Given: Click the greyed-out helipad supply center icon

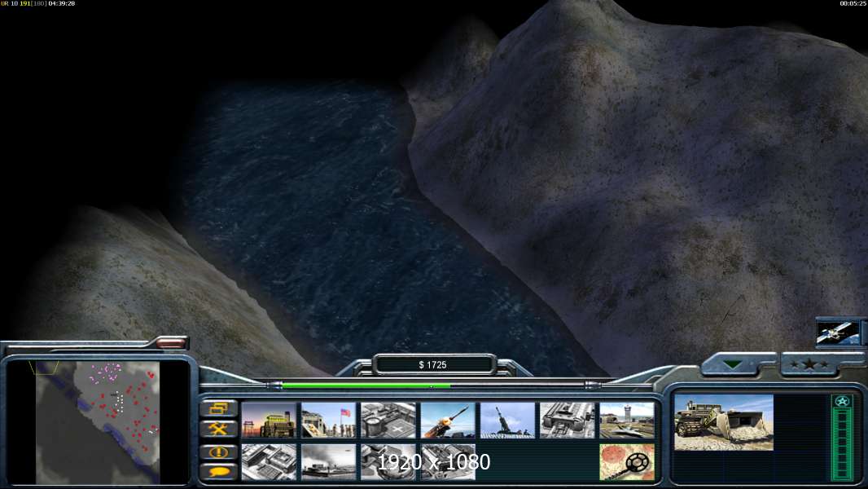Looking at the screenshot, I should 388,421.
